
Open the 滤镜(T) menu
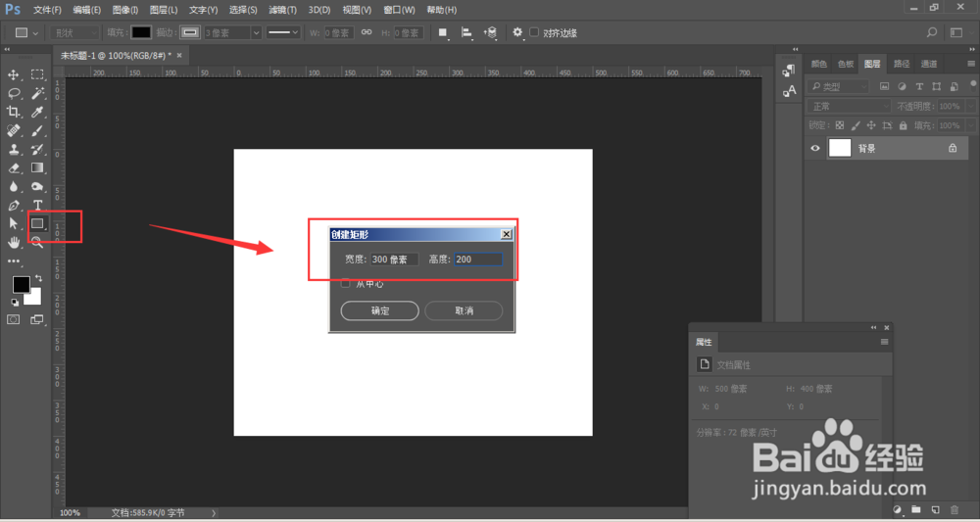click(282, 10)
